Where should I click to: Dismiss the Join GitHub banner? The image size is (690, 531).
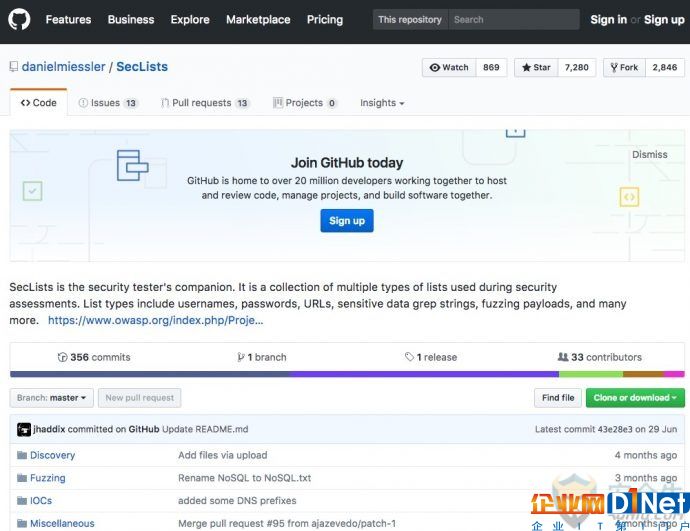650,154
